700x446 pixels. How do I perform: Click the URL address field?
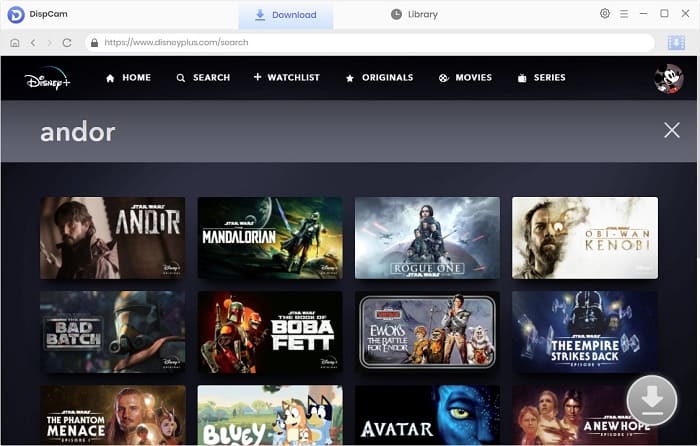pos(370,42)
